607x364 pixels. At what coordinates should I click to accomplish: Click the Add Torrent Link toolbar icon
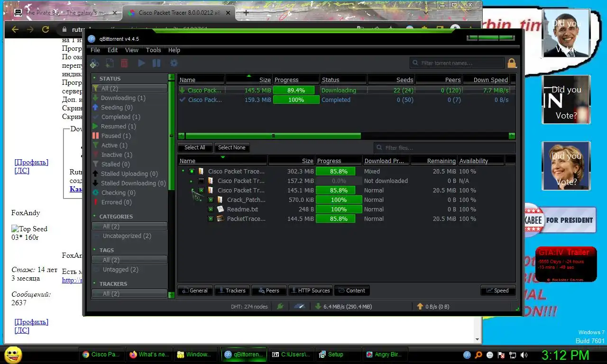94,63
